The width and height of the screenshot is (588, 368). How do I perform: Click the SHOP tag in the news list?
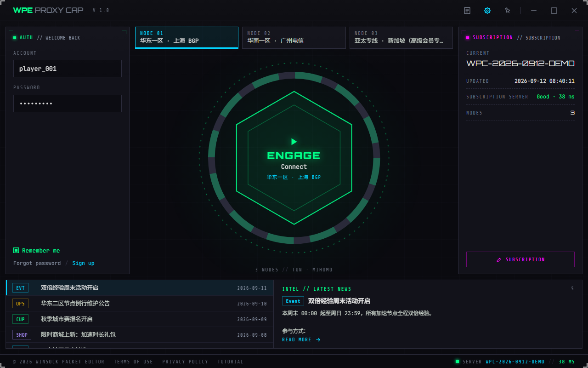pyautogui.click(x=22, y=335)
